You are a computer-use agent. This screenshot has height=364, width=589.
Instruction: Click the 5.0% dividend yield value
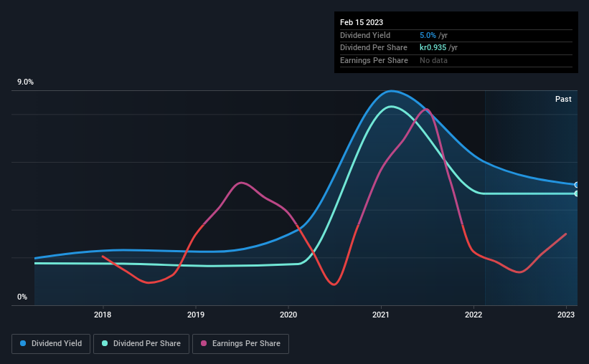coord(428,35)
